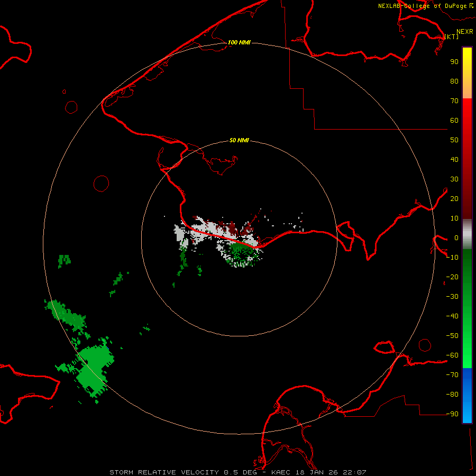Click the positive 20 scale value
Viewport: 476px width, 476px height.
454,199
